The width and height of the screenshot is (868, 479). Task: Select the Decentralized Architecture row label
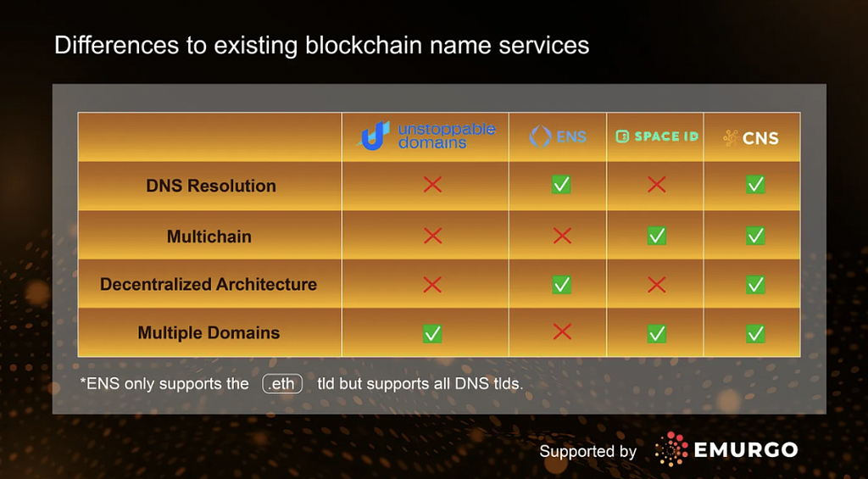coord(209,285)
